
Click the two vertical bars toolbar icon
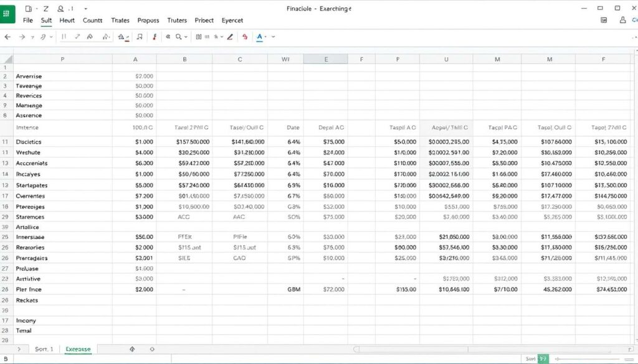[64, 37]
